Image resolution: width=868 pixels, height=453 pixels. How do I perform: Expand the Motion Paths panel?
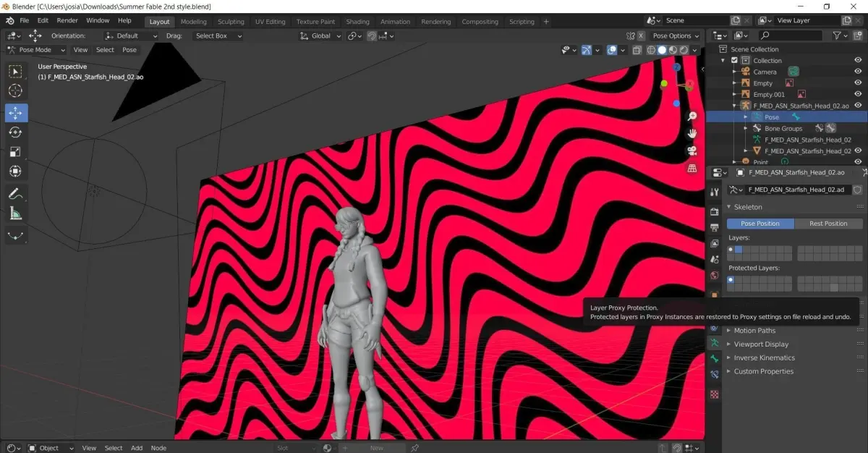tap(754, 331)
